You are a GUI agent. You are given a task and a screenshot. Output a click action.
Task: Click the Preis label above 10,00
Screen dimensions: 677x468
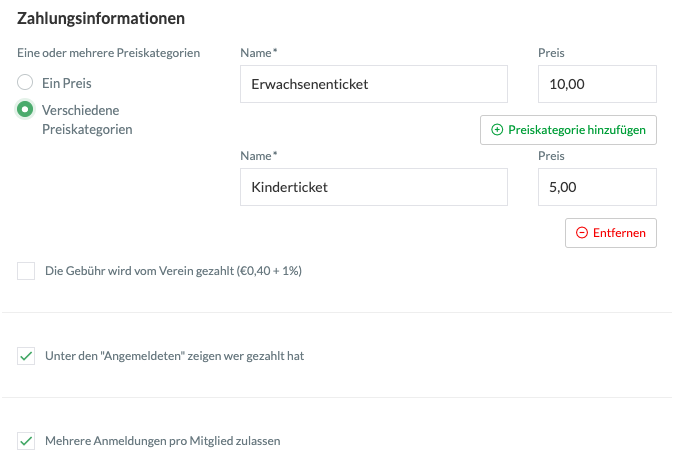point(551,53)
